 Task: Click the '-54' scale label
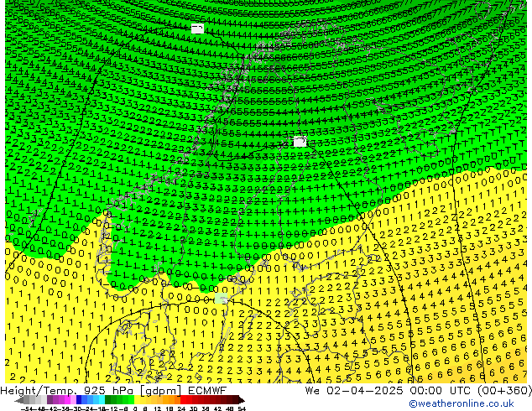coord(27,408)
